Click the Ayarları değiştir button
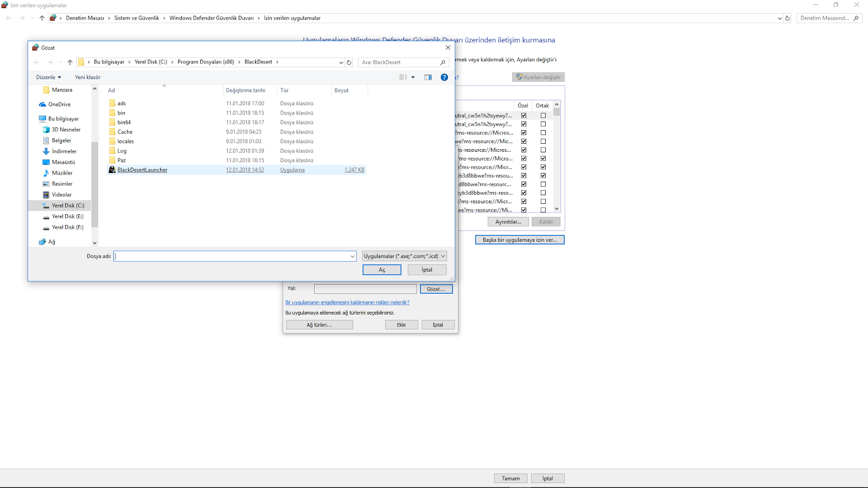 click(x=538, y=78)
